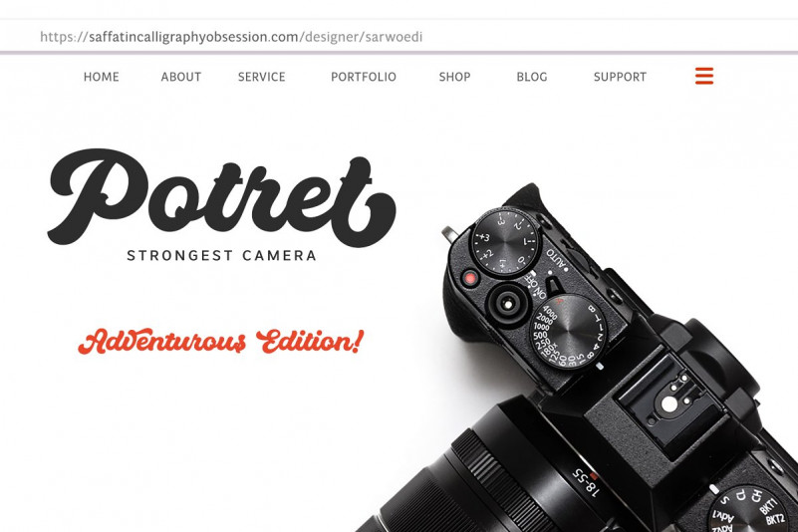Click the 18-55 lens marking
798x532 pixels.
587,481
